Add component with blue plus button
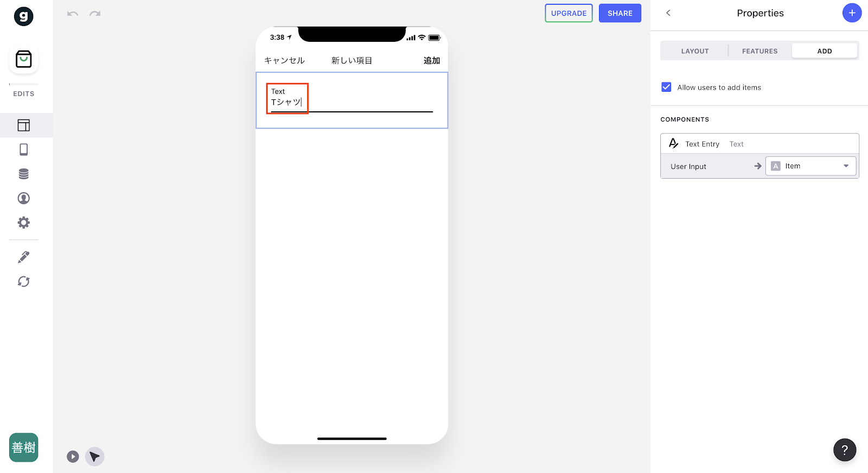The height and width of the screenshot is (473, 868). coord(852,13)
